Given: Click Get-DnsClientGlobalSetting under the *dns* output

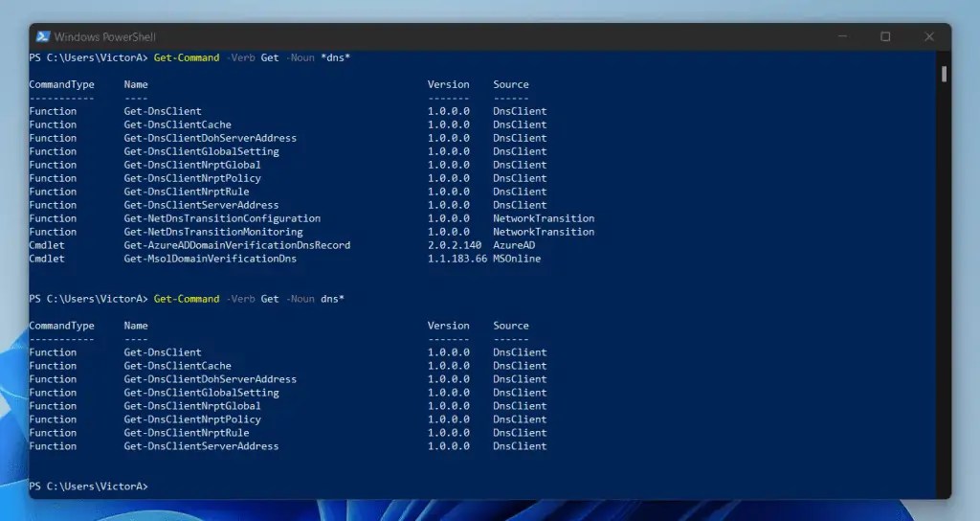Looking at the screenshot, I should click(x=201, y=151).
